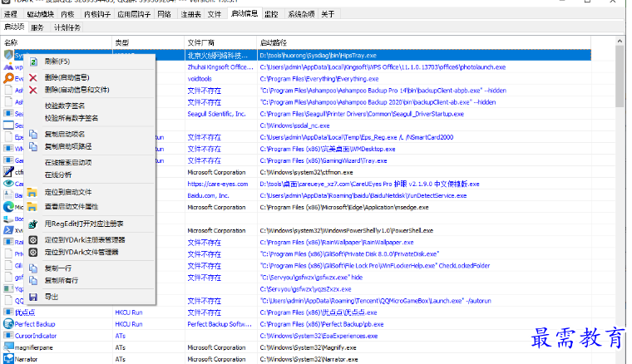The image size is (632, 364).
Task: Click the Narrator row icon
Action: pyautogui.click(x=8, y=359)
